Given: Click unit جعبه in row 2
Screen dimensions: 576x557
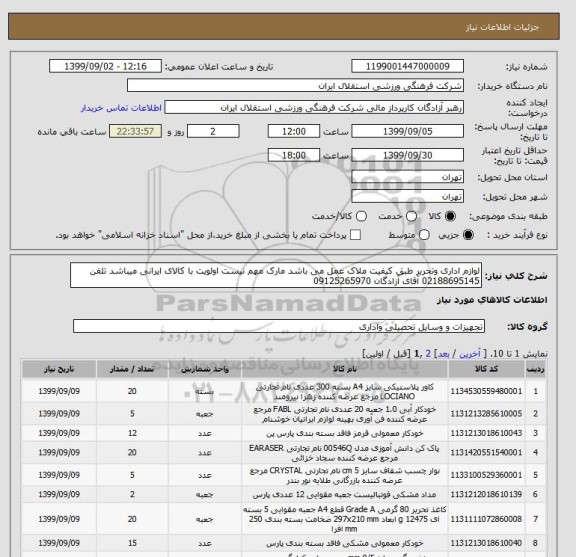Looking at the screenshot, I should click(x=204, y=414).
